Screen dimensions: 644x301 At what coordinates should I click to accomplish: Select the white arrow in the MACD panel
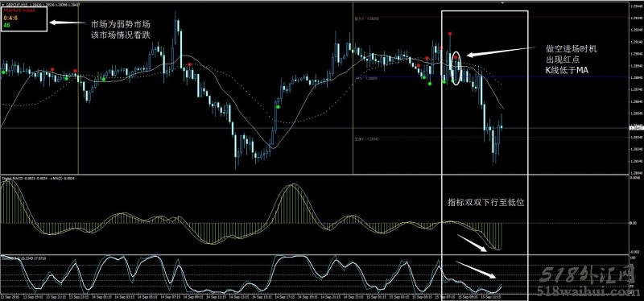(473, 243)
